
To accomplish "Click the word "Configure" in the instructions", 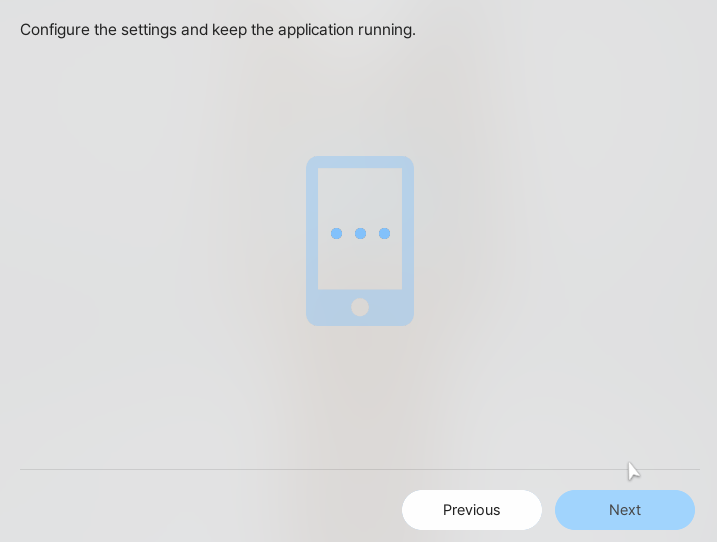I will coord(54,30).
